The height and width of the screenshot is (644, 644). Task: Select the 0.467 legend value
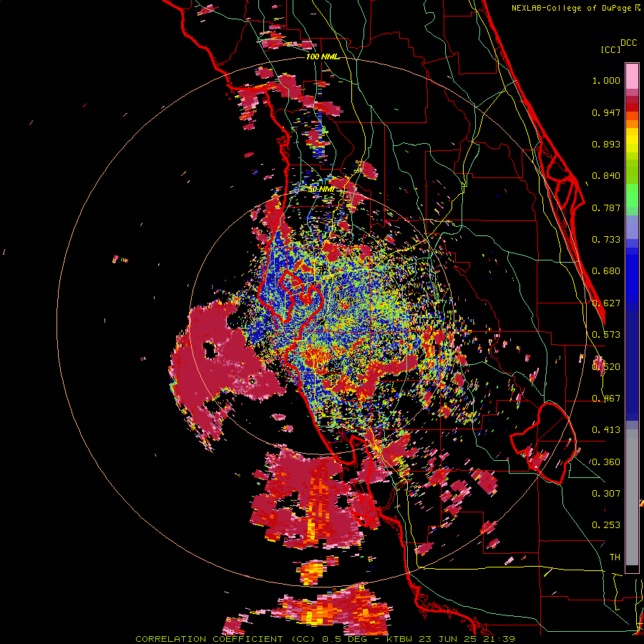click(x=606, y=399)
